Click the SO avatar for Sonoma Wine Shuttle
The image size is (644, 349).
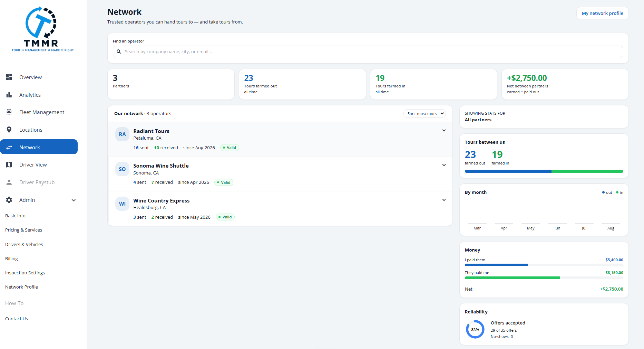(122, 169)
